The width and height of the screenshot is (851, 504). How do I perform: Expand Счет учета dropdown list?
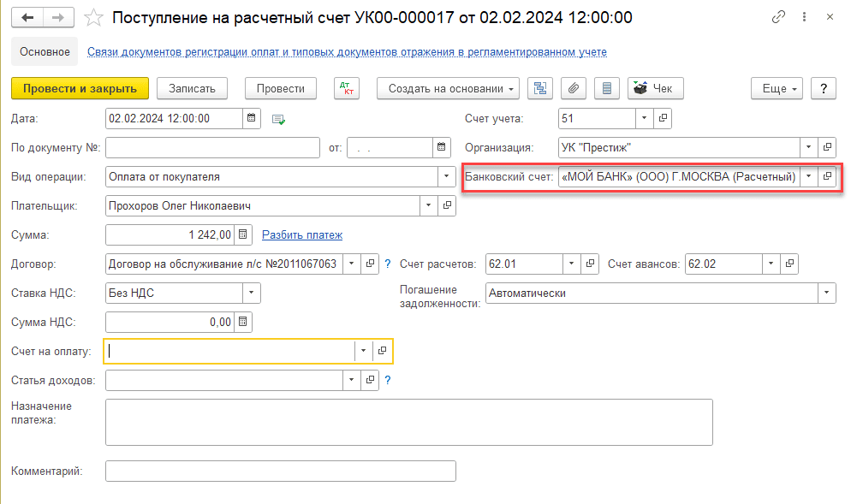(x=644, y=118)
